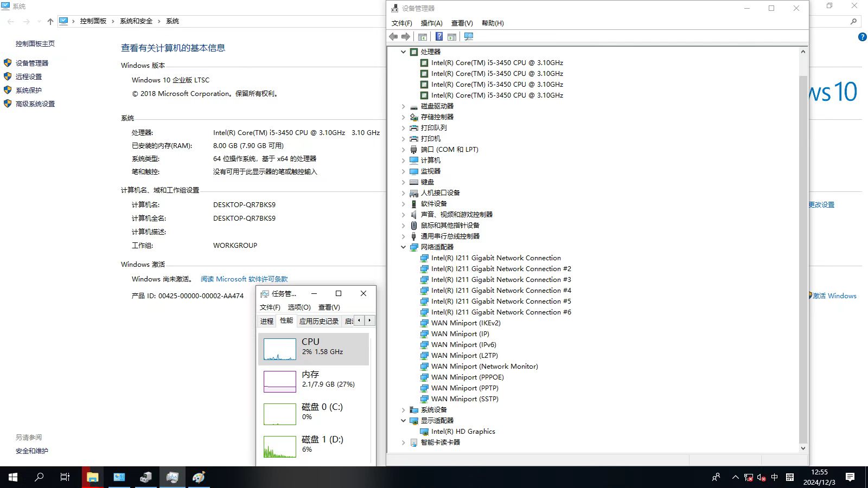The image size is (868, 488).
Task: Open the 选项(O) menu in Task Manager
Action: (x=299, y=307)
